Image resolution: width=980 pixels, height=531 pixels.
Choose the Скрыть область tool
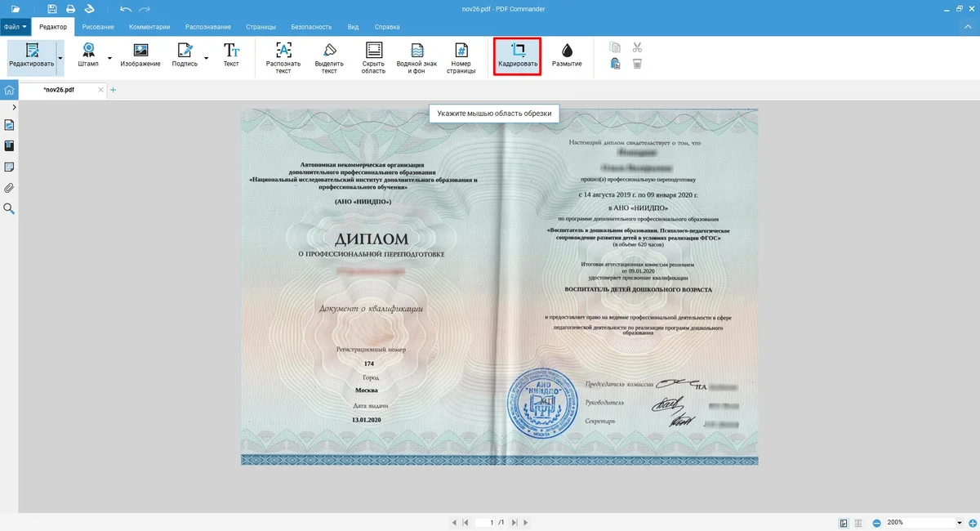[x=373, y=57]
